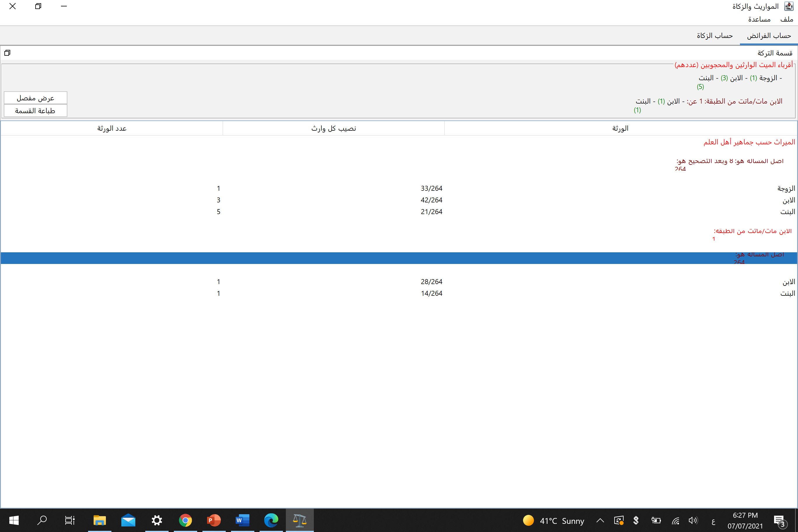Open Google Chrome from the taskbar

pyautogui.click(x=185, y=520)
